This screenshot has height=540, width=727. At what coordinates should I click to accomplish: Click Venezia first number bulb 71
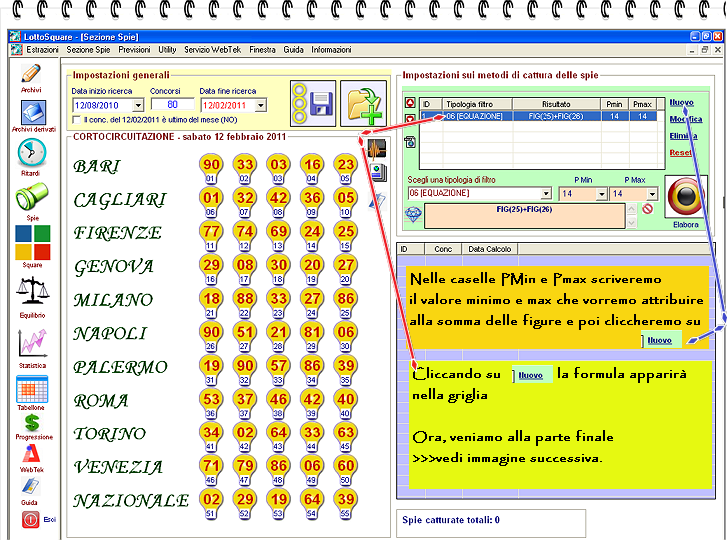tap(211, 470)
